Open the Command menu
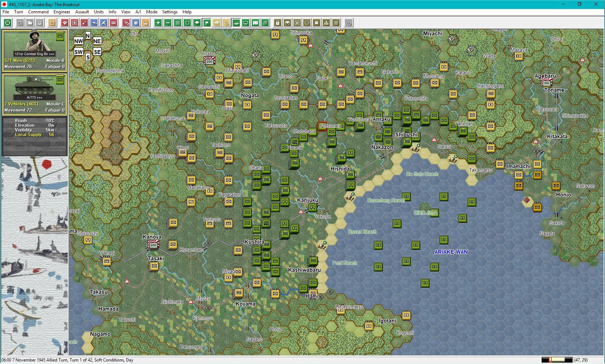The width and height of the screenshot is (605, 364). click(38, 12)
